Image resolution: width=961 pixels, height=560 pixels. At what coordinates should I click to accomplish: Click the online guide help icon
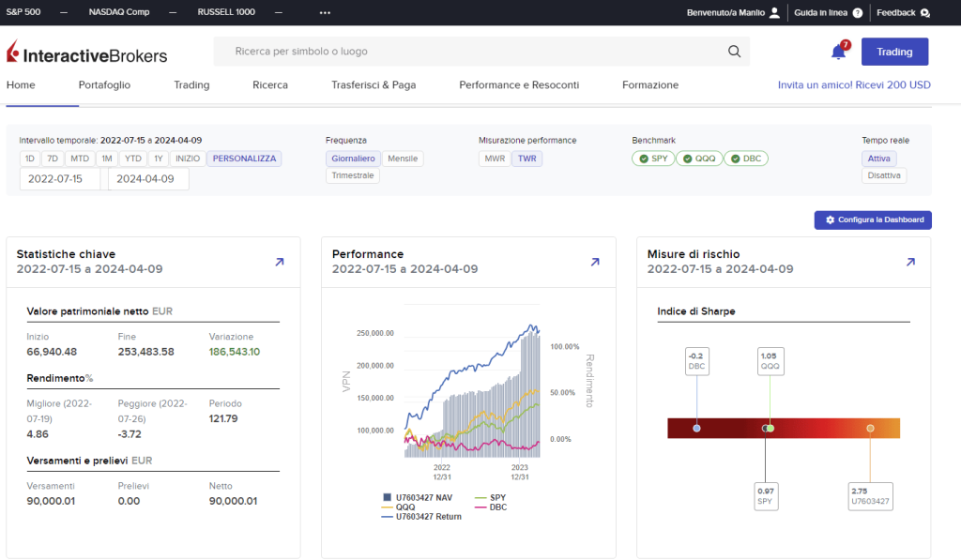pos(858,12)
